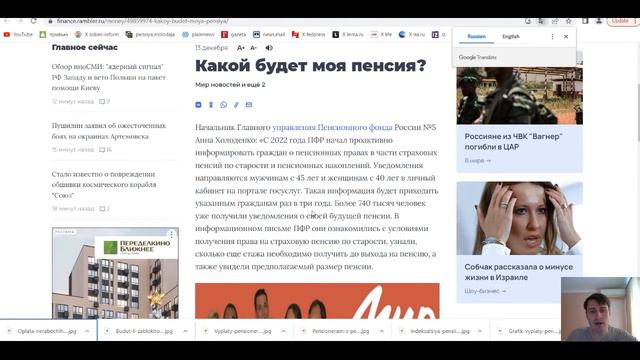Open ad options three-dot menu on banner

pos(171,234)
